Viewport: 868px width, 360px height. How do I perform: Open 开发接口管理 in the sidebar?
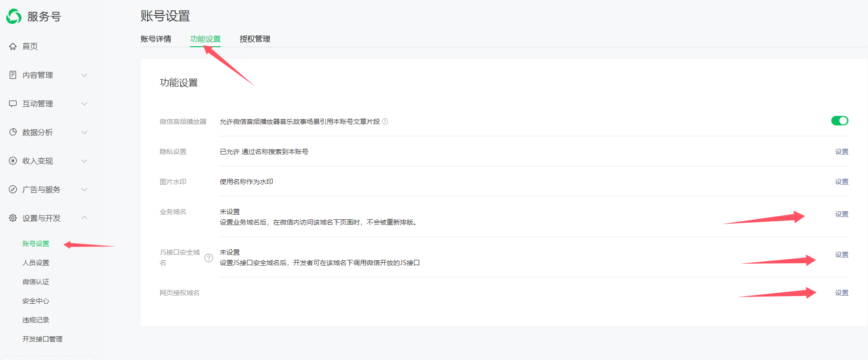point(42,339)
